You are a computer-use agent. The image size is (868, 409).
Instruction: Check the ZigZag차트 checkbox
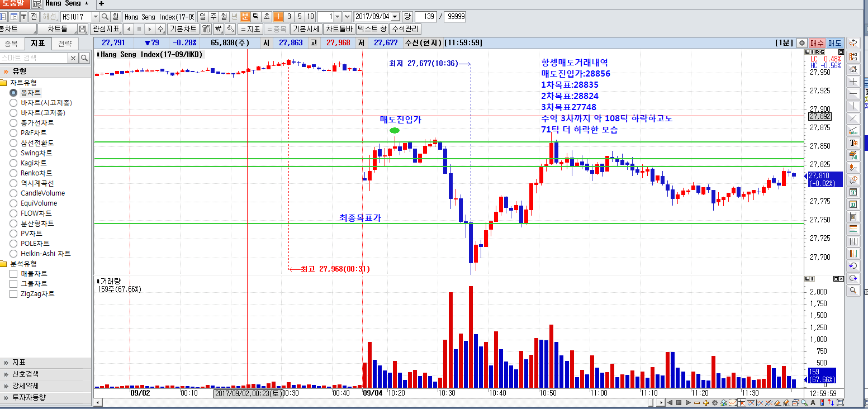click(13, 294)
